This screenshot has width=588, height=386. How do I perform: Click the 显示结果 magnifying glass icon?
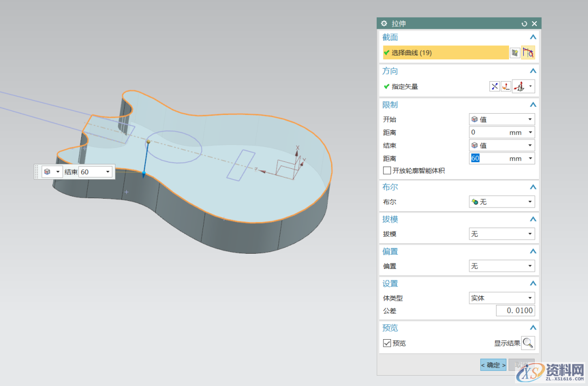528,343
